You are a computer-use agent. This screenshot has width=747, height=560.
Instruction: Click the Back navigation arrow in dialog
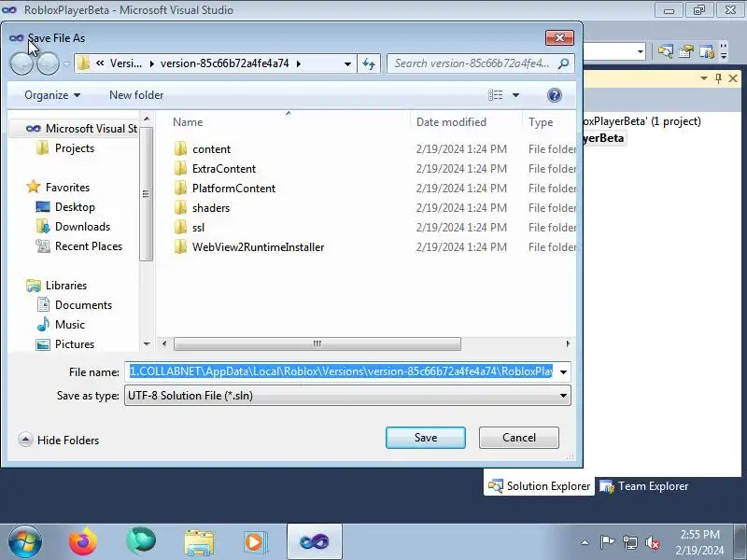coord(21,63)
